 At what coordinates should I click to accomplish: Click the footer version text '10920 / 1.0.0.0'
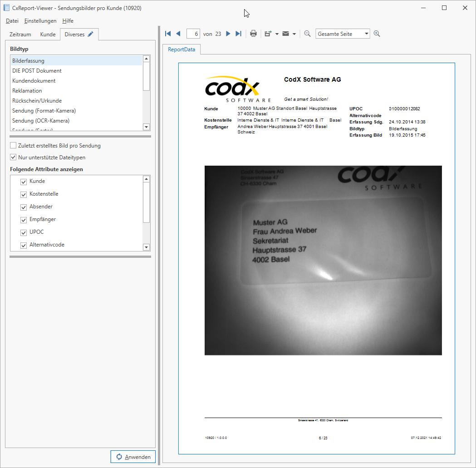216,438
